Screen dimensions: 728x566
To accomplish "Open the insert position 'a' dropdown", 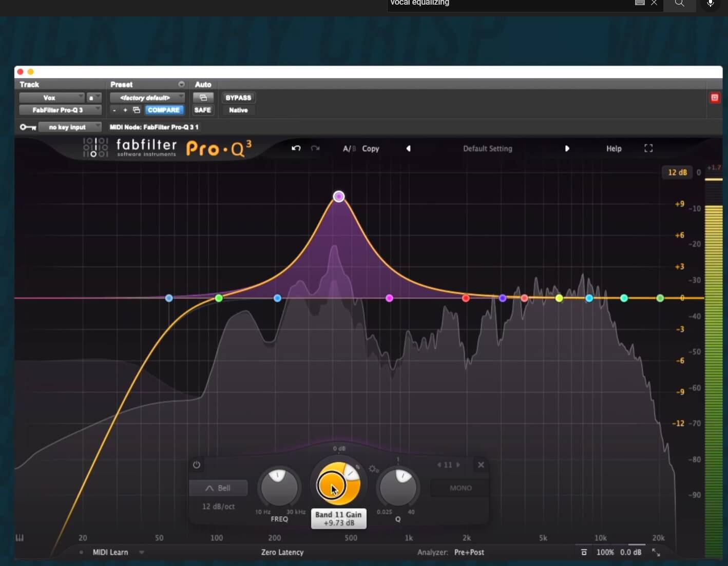I will pos(94,97).
